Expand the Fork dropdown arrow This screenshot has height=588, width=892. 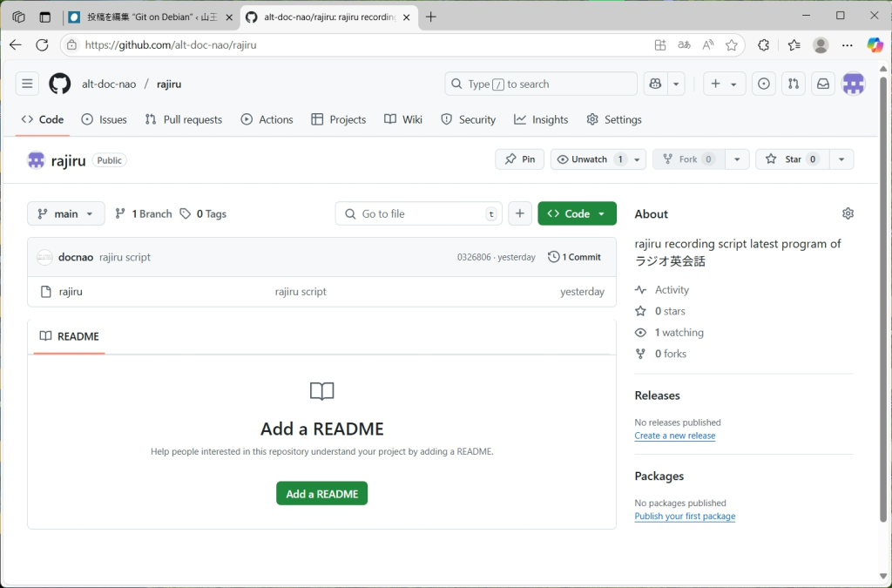pyautogui.click(x=737, y=159)
